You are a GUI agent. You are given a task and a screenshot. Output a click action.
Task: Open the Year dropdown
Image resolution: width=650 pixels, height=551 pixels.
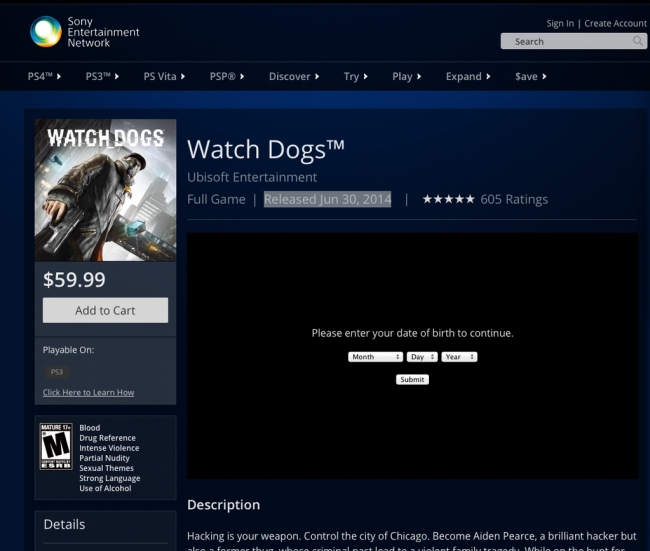coord(459,356)
